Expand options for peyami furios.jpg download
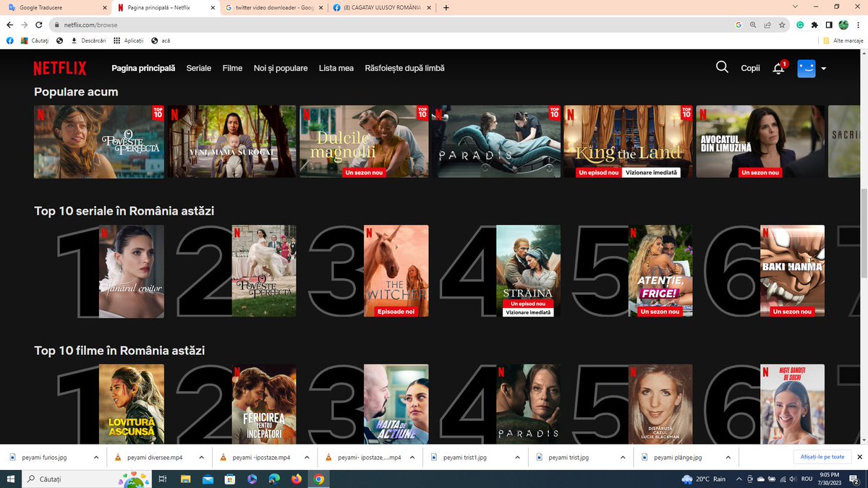The height and width of the screenshot is (488, 868). click(95, 458)
